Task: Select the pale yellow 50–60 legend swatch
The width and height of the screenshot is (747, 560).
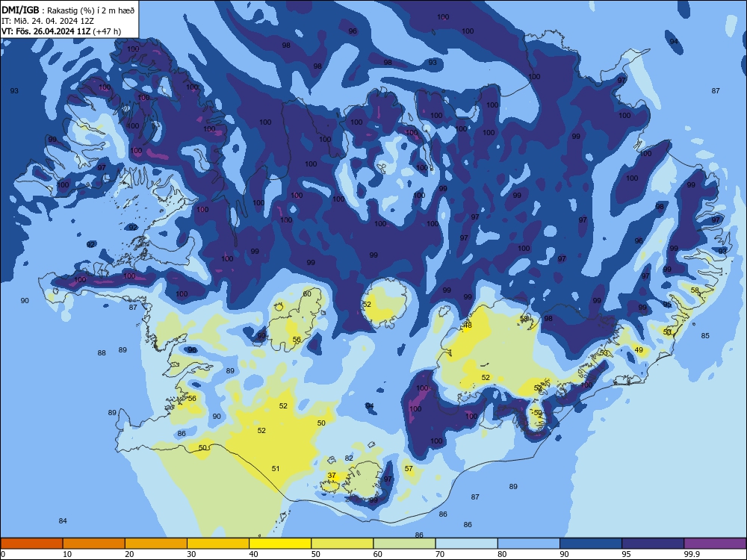Action: [x=342, y=544]
